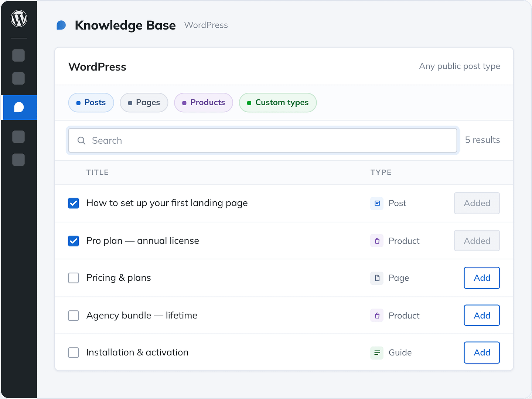Click the 'Post' type label
This screenshot has width=532, height=399.
397,203
